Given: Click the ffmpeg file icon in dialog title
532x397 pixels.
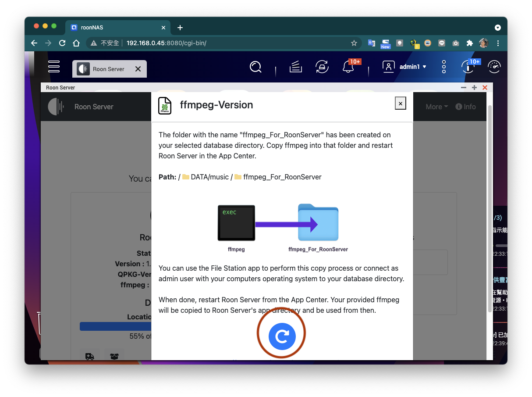Looking at the screenshot, I should [x=165, y=106].
